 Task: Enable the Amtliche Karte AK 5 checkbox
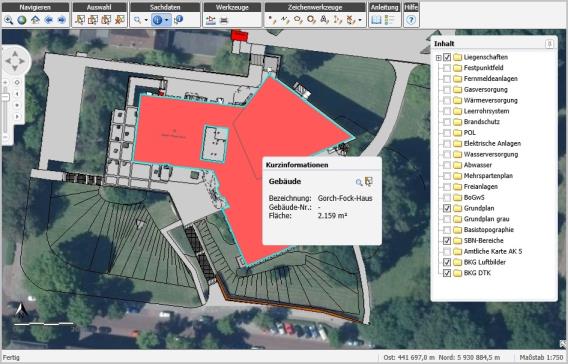(447, 251)
